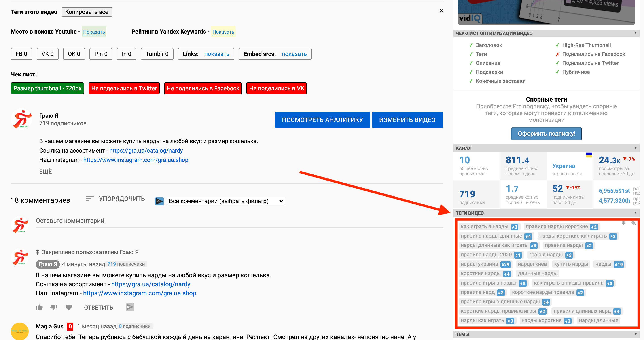Collapse the КАНАЛ section
The image size is (644, 340).
635,148
